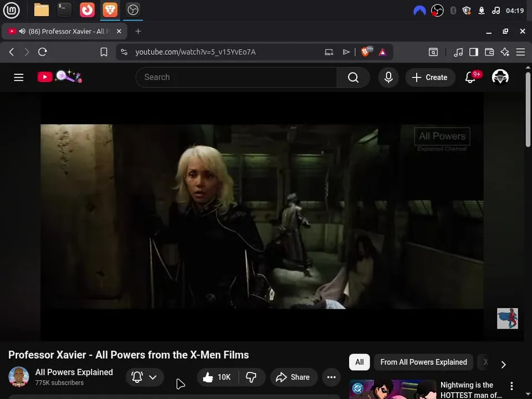Open the Files folder launcher in the panel
The height and width of the screenshot is (399, 532).
42,10
